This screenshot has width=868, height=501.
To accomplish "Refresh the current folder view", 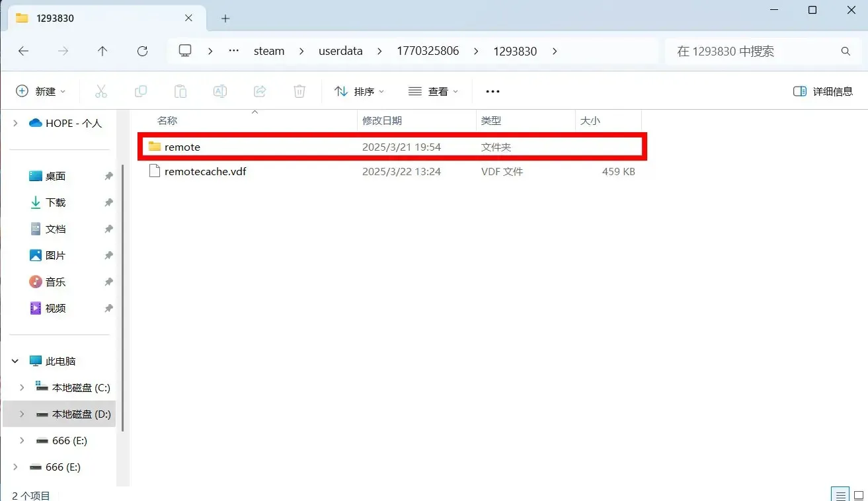I will (142, 51).
